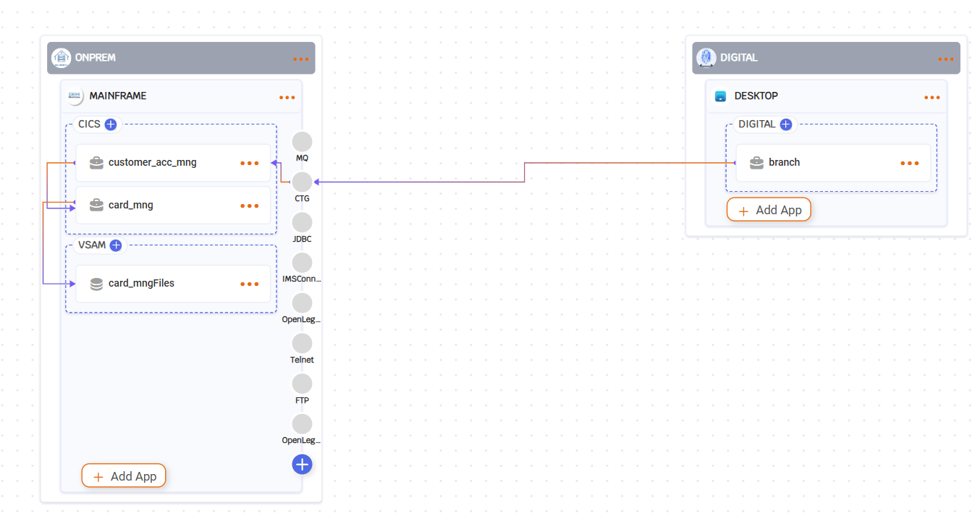Click the IBM MAINFRAME logo icon
This screenshot has height=524, width=980.
(74, 96)
